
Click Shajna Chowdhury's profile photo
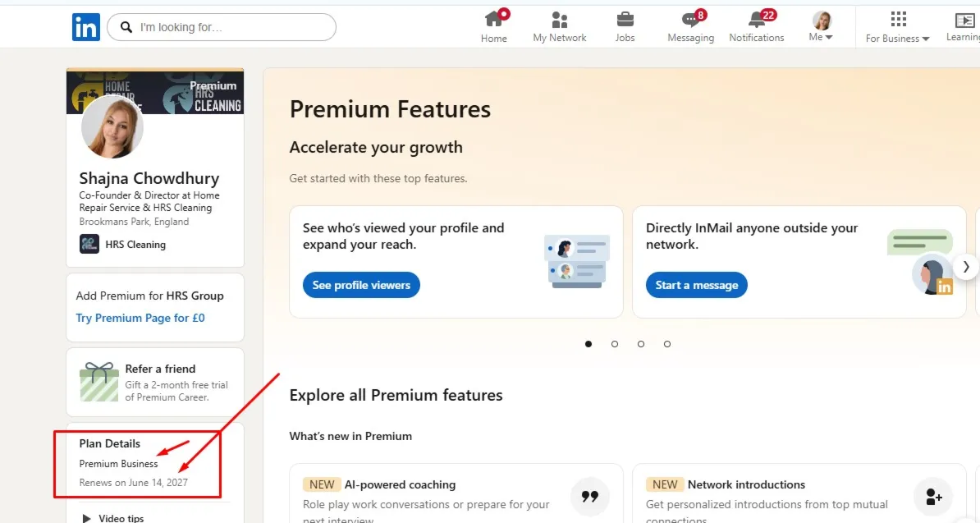(112, 126)
